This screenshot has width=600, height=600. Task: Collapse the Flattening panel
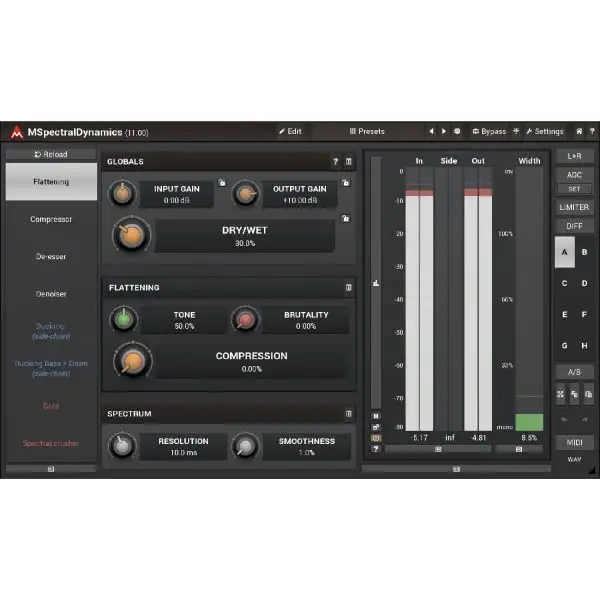click(348, 287)
